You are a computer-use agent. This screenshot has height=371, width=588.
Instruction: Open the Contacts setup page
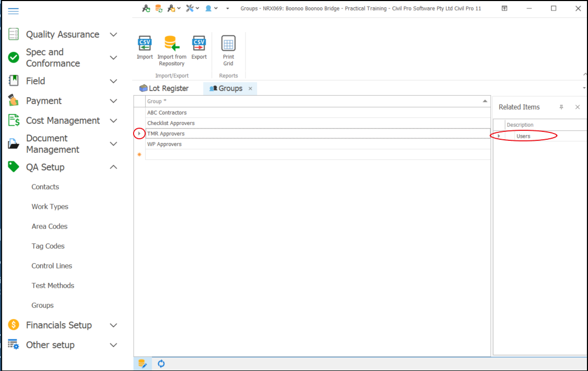(x=45, y=187)
